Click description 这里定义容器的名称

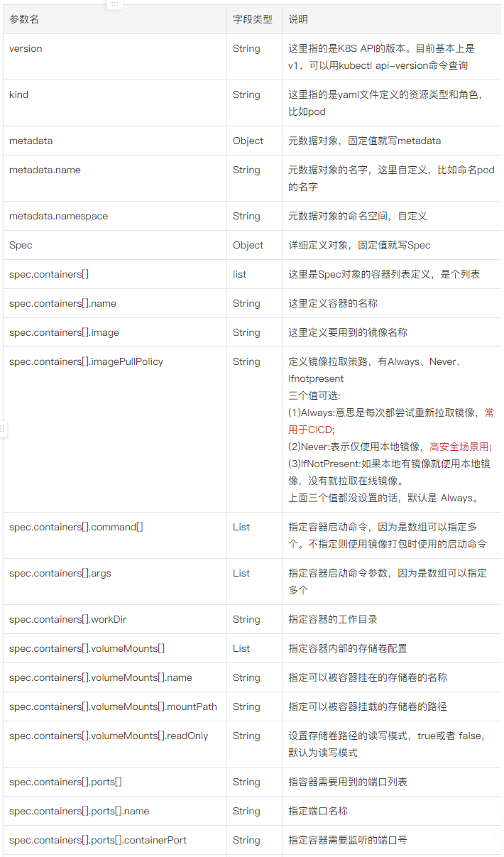click(333, 303)
